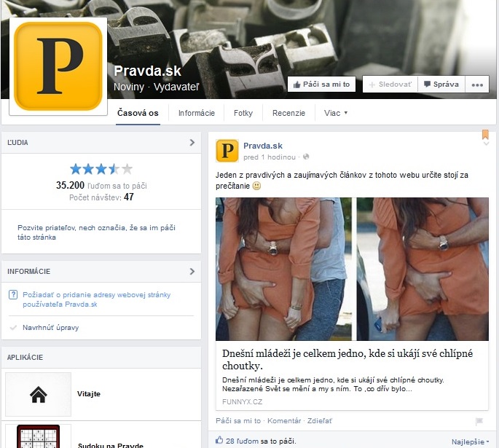499x448 pixels.
Task: Click the Sudoku na Pravde app icon
Action: coord(38,437)
